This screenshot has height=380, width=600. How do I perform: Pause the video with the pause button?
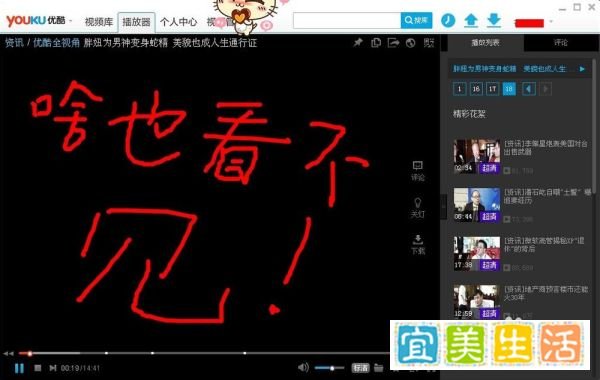pyautogui.click(x=19, y=368)
